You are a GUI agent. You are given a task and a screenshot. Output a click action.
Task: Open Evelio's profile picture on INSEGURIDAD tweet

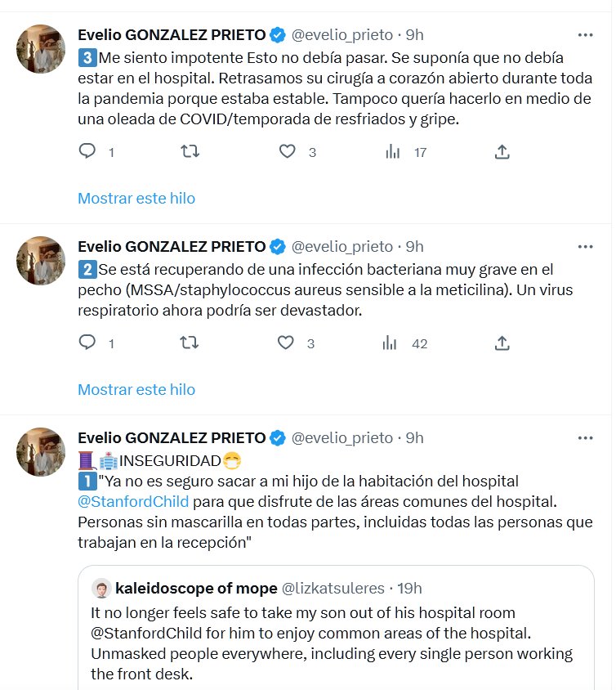[x=41, y=452]
